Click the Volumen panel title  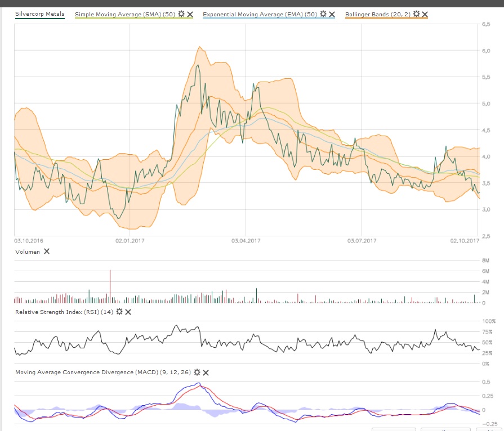click(28, 252)
